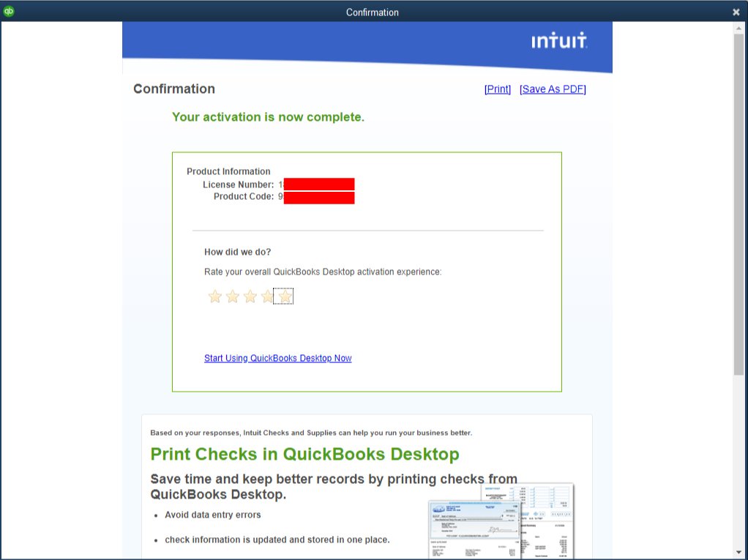The image size is (748, 560).
Task: Click the scrollbar up arrow
Action: point(738,28)
